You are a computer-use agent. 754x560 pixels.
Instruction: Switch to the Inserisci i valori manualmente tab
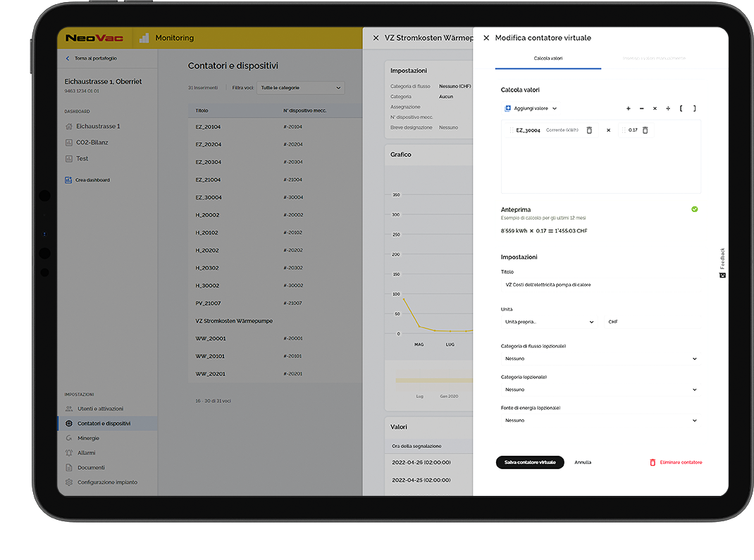pyautogui.click(x=653, y=58)
